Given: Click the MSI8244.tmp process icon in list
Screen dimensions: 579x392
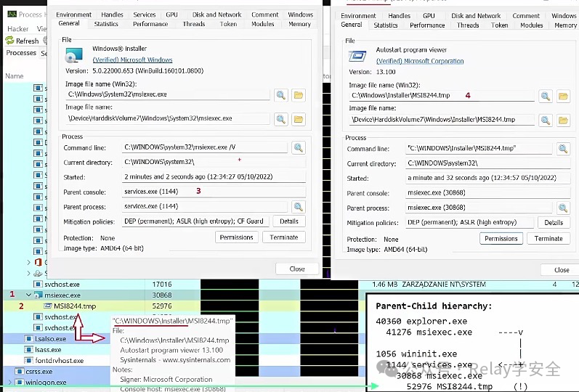Looking at the screenshot, I should coord(48,306).
